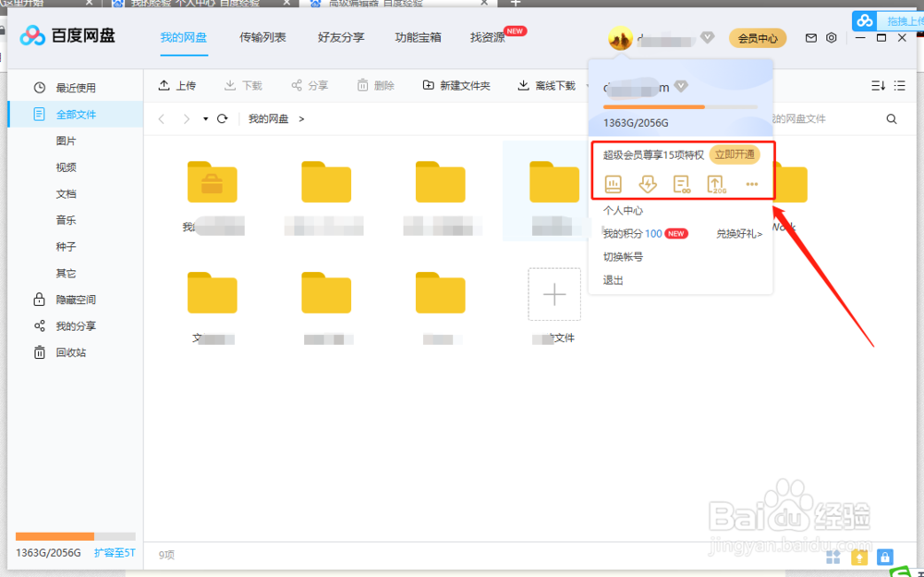
Task: Filter by 文档 category
Action: [66, 194]
